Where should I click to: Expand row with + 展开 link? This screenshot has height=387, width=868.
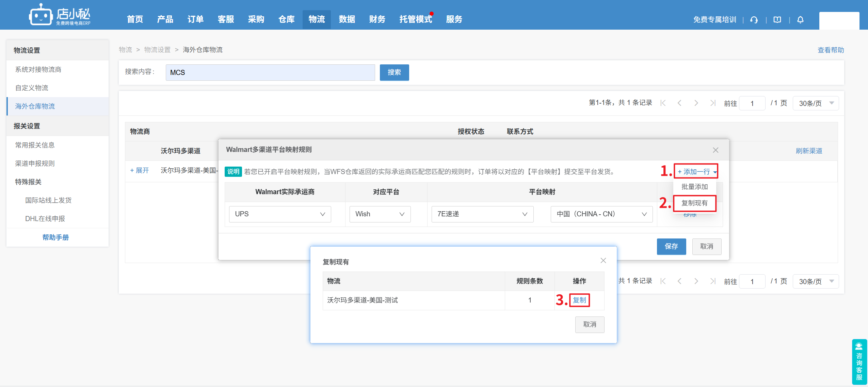point(140,170)
